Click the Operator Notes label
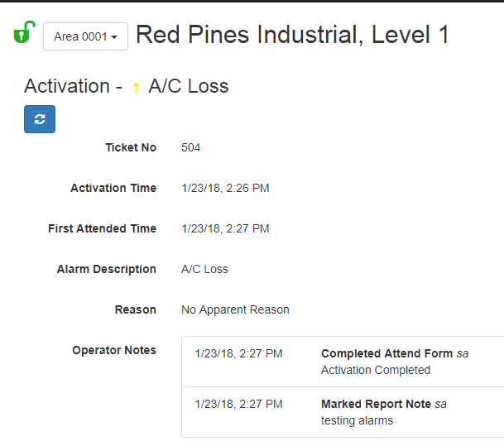 pyautogui.click(x=114, y=350)
